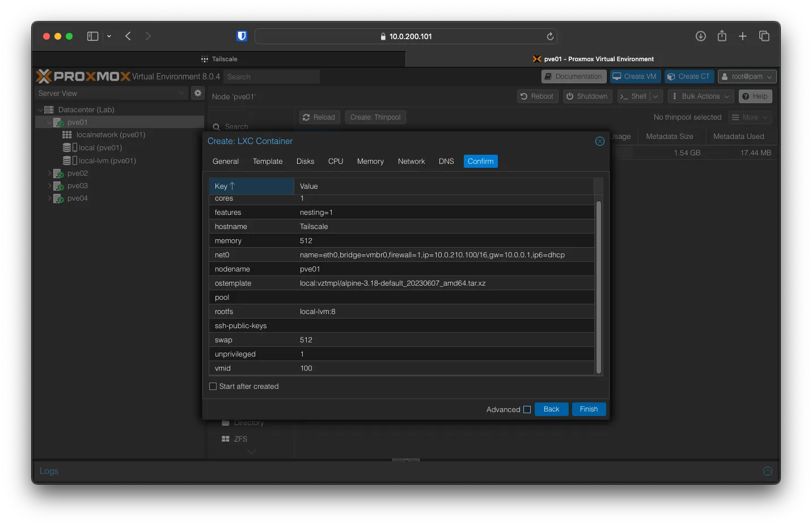Screen dimensions: 812x526
Task: Enable Start after created checkbox
Action: 213,387
